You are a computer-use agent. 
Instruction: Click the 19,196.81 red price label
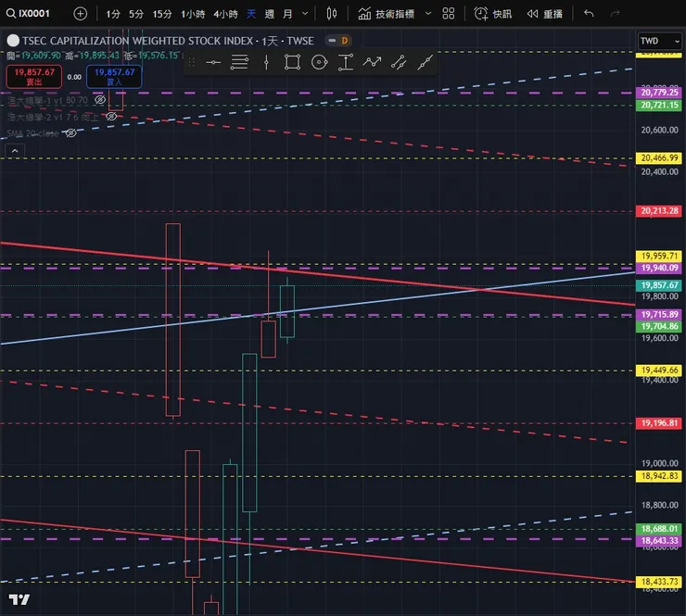pos(659,423)
